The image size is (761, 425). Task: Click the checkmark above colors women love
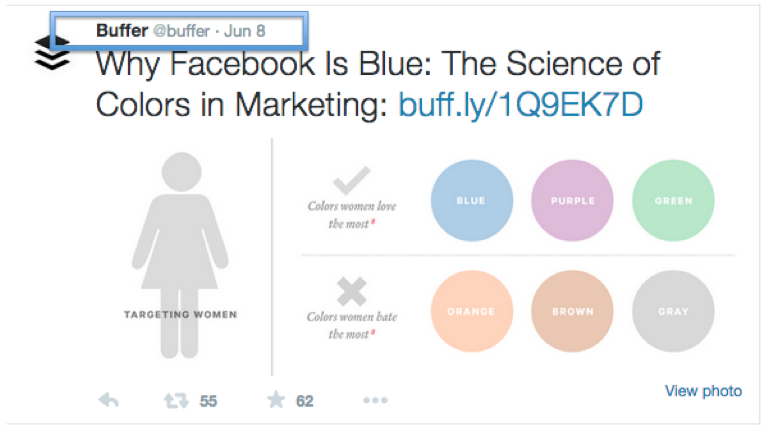point(351,180)
